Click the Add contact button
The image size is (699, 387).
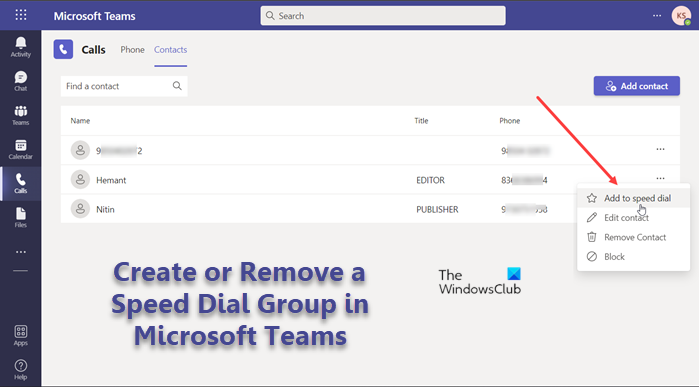point(637,86)
